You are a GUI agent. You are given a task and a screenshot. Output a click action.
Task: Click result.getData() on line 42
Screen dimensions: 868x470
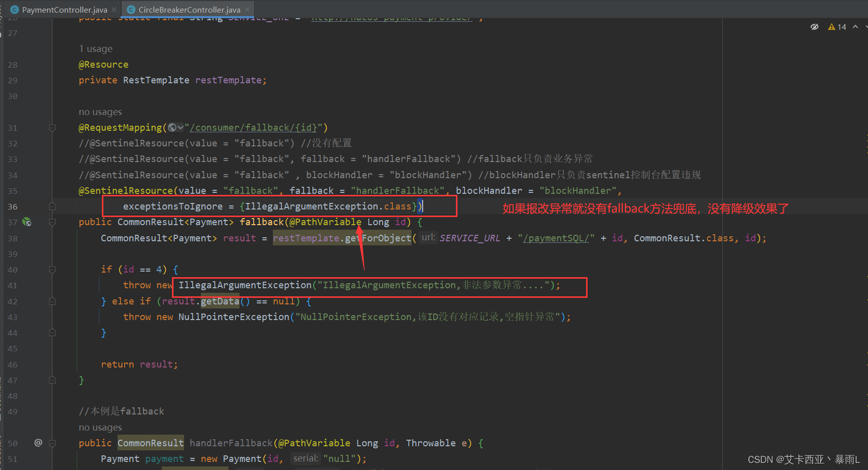tap(206, 301)
